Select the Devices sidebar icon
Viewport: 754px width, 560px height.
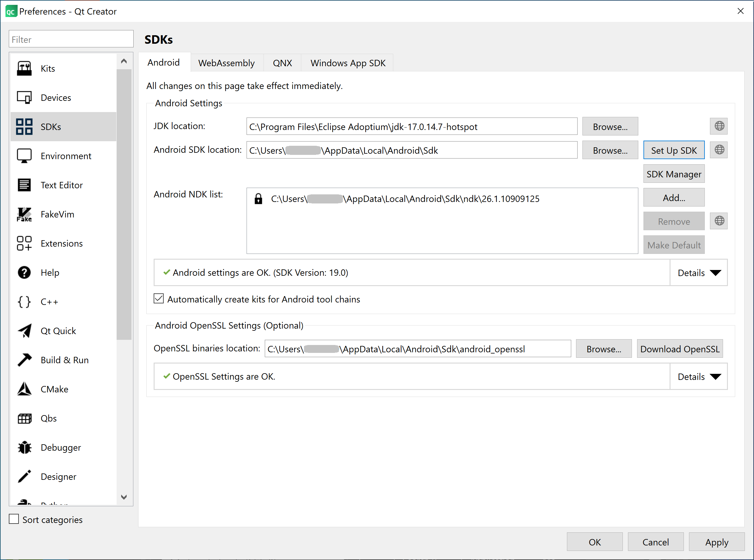[24, 97]
